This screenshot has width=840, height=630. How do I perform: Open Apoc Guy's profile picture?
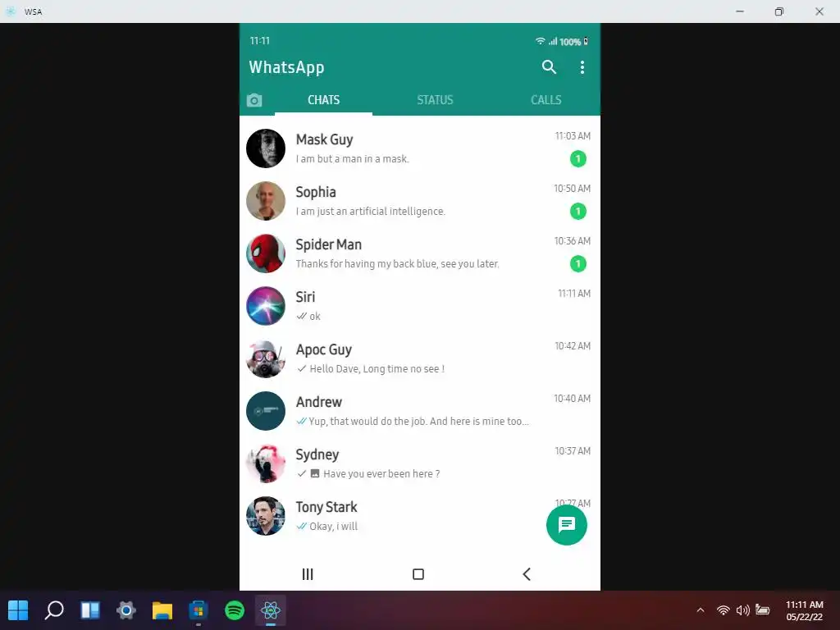[266, 358]
